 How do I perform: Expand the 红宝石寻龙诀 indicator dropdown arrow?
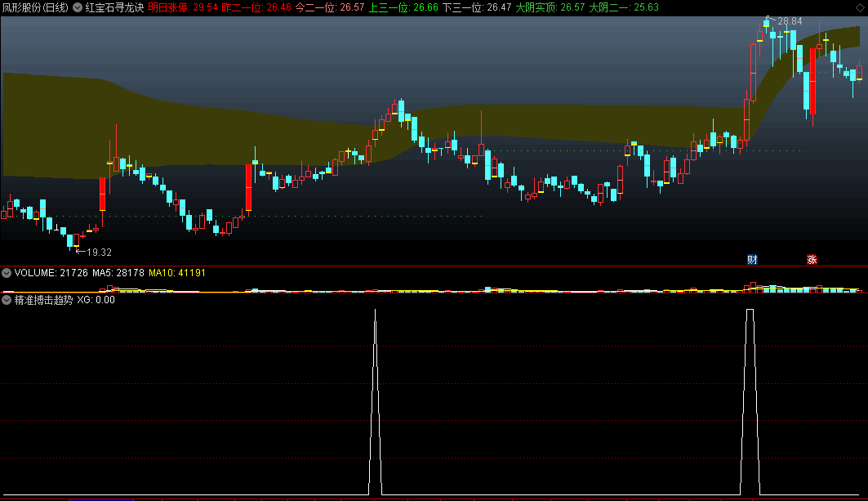point(78,7)
